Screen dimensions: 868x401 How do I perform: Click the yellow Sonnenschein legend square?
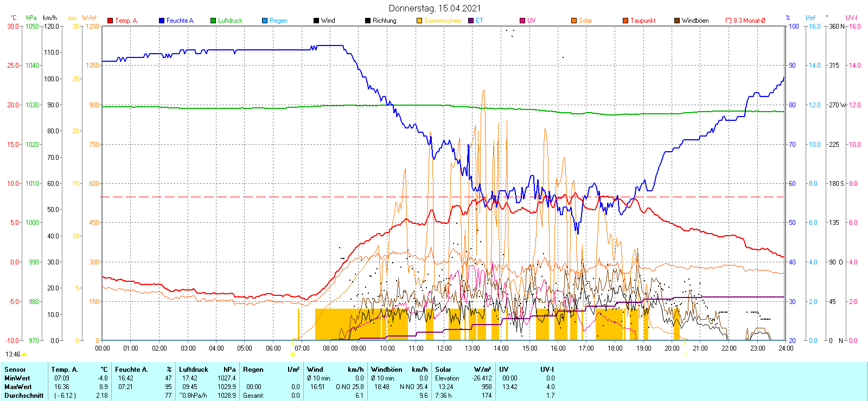coord(419,21)
